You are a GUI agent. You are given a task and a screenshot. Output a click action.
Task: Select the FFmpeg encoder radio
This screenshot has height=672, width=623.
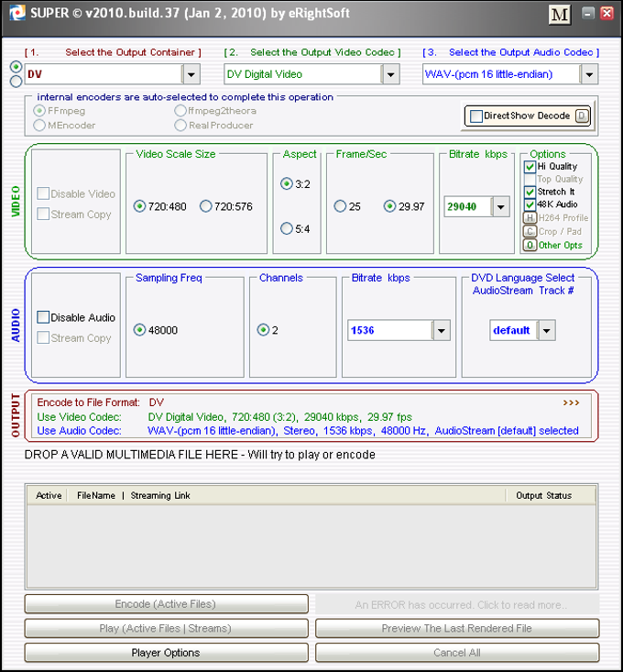pos(39,111)
